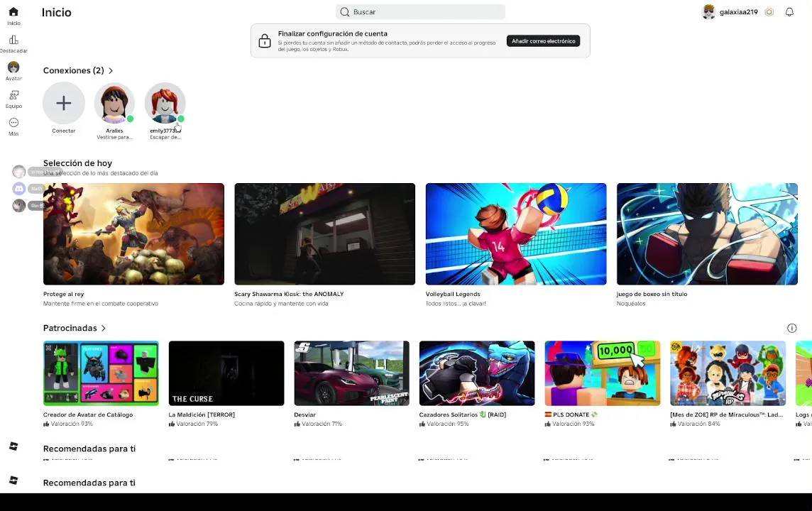Click 'Volleyball Legends' title text
Image resolution: width=812 pixels, height=511 pixels.
click(x=453, y=294)
